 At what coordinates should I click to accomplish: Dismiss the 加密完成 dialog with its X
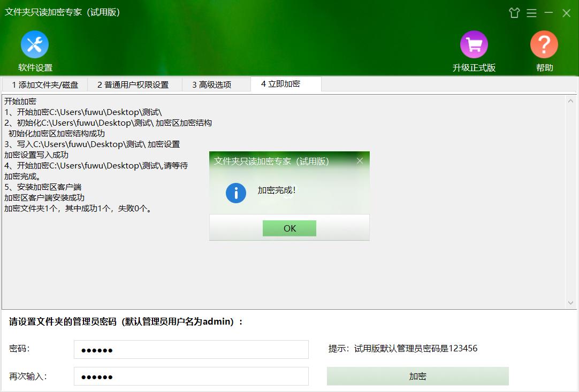coord(360,160)
